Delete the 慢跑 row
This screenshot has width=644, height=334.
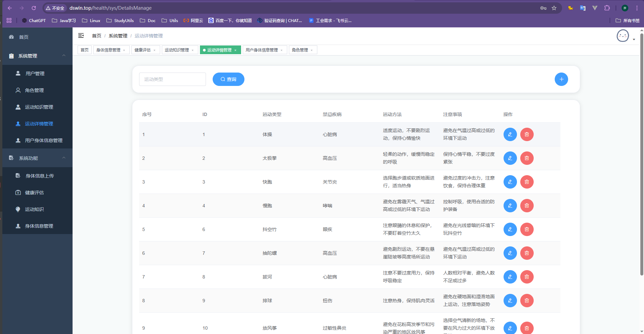(x=527, y=206)
